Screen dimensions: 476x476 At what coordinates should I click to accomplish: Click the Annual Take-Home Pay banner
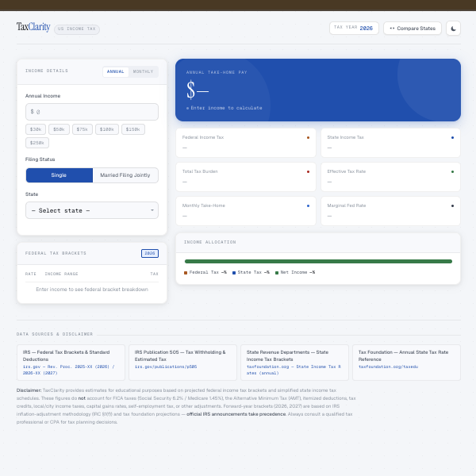pyautogui.click(x=318, y=90)
